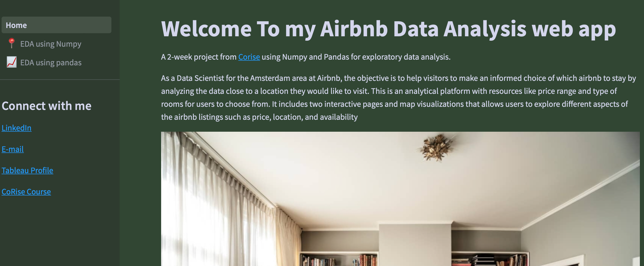This screenshot has height=266, width=644.
Task: Click the Data Scientist description paragraph
Action: coord(398,97)
